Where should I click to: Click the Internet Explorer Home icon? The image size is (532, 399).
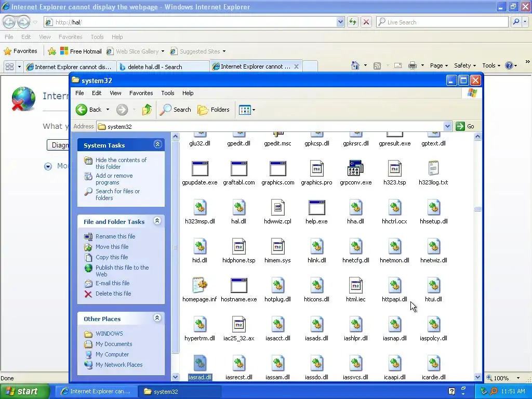point(355,65)
